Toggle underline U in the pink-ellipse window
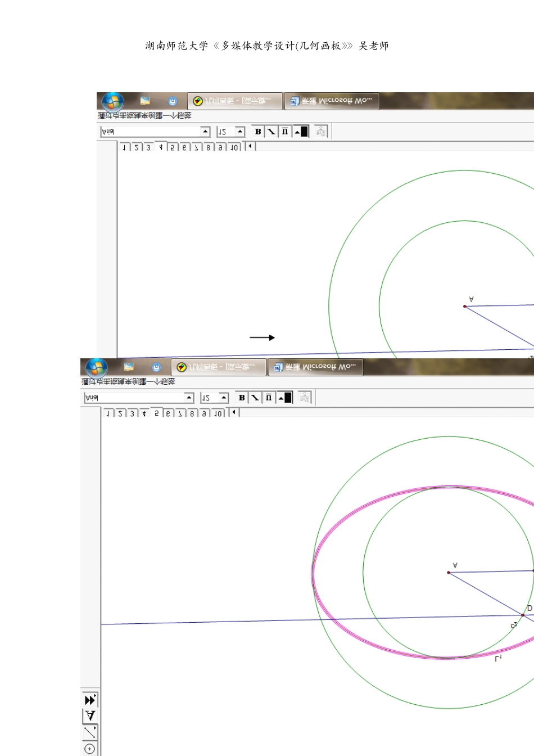534x756 pixels. click(x=269, y=398)
